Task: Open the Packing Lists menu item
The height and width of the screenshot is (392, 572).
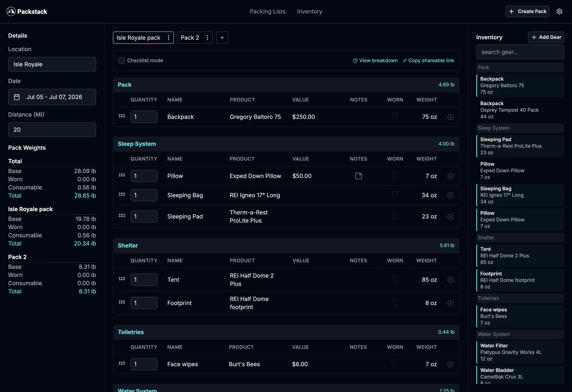Action: click(268, 11)
